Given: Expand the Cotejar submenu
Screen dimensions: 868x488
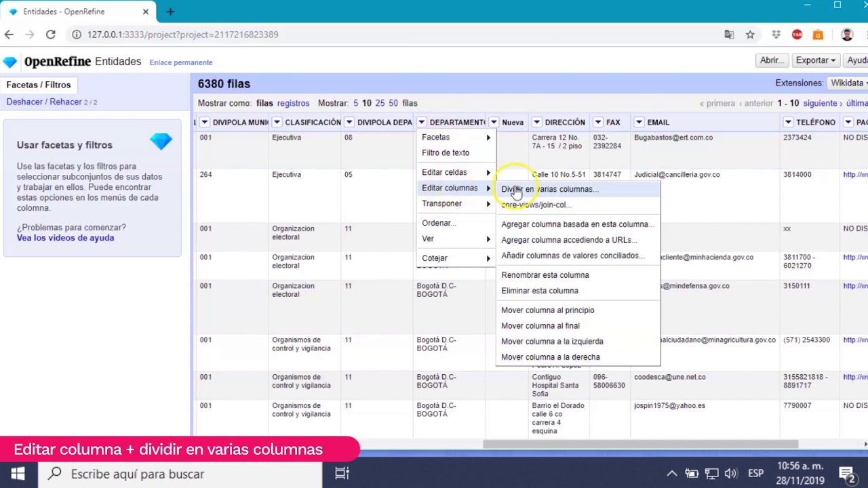Looking at the screenshot, I should point(456,258).
